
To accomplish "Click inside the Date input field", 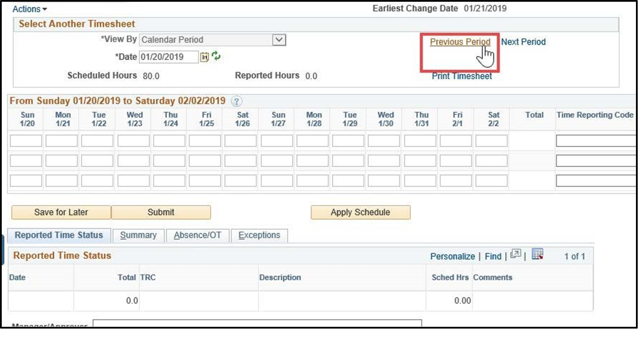I will 168,56.
